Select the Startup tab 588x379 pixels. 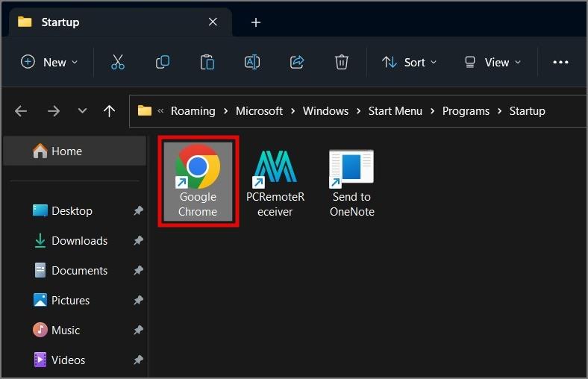tap(120, 22)
